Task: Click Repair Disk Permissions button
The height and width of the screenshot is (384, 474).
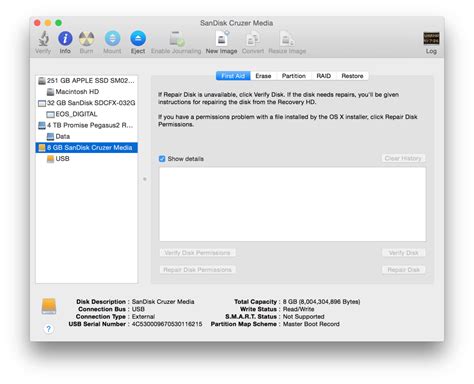Action: coord(197,270)
